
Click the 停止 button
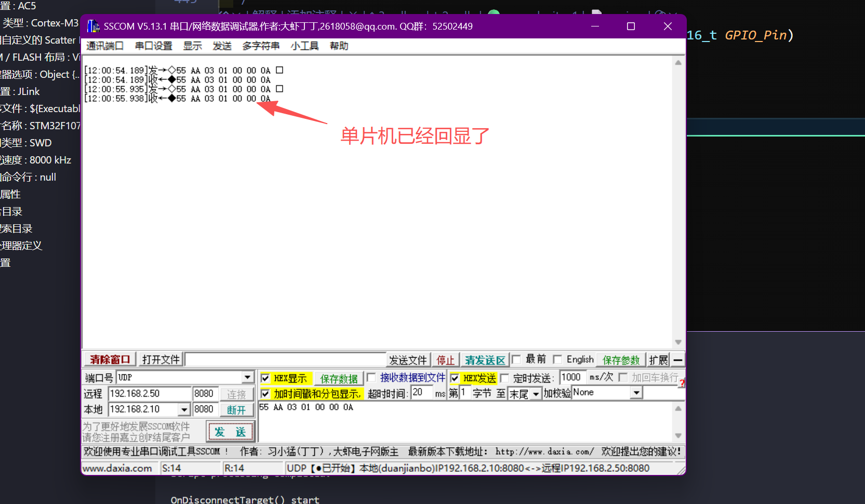click(445, 360)
